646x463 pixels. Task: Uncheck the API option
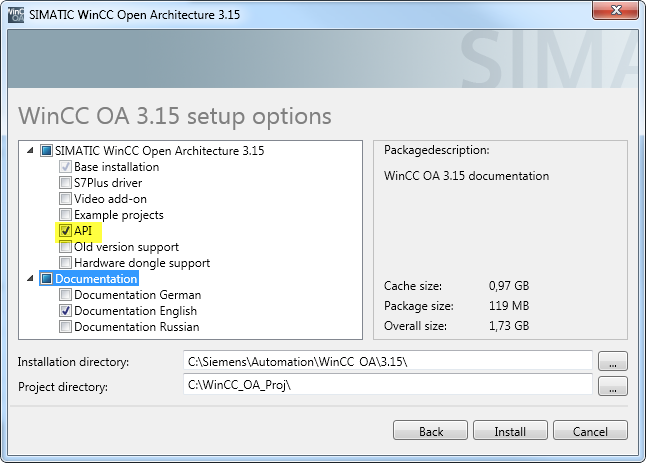(x=65, y=231)
